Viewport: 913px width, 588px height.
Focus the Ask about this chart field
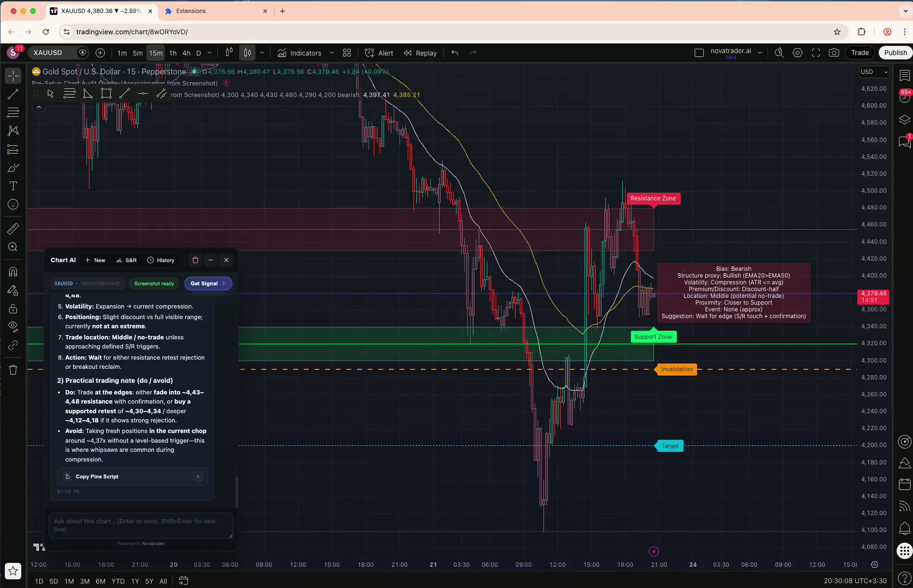[141, 525]
